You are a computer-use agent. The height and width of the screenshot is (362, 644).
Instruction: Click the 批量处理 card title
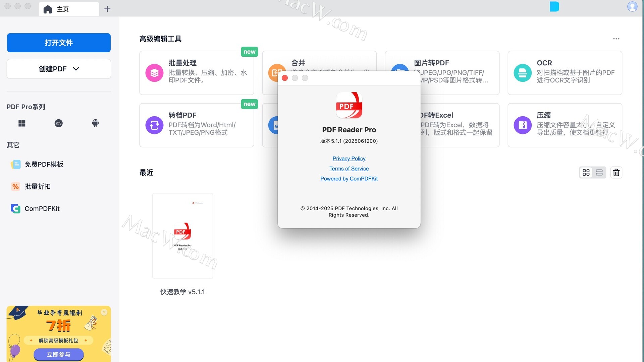click(x=182, y=63)
